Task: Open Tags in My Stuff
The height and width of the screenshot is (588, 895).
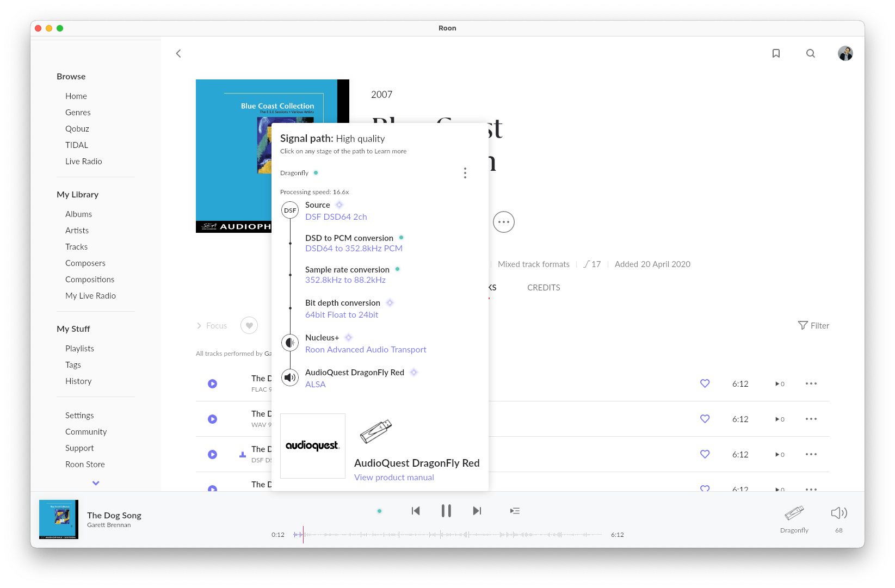Action: [73, 365]
